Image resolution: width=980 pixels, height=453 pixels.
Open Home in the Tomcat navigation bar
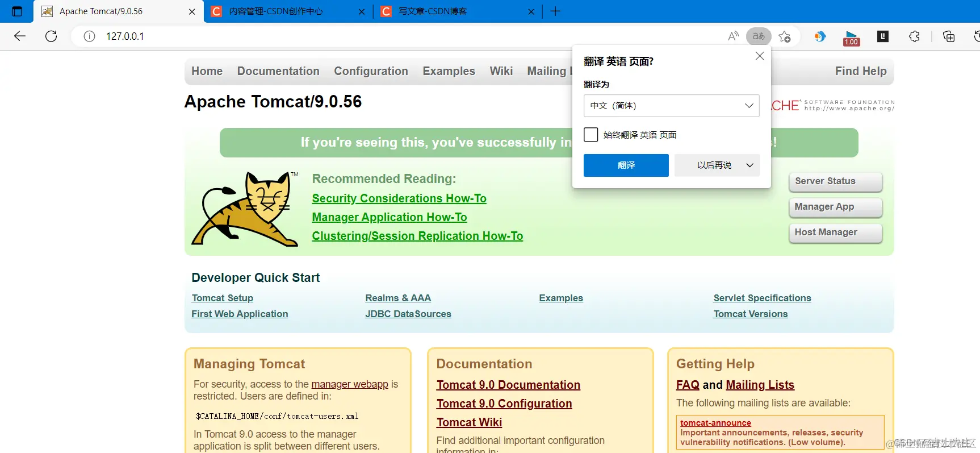[207, 71]
